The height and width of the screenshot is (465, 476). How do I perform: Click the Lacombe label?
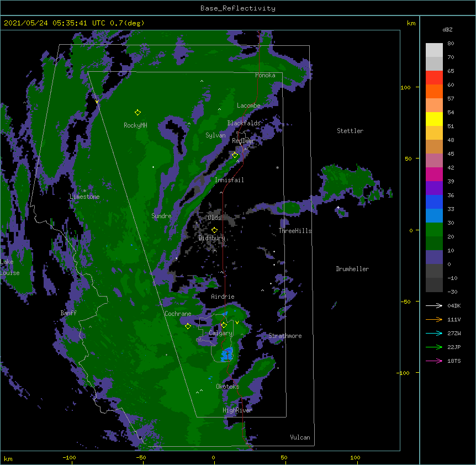pos(248,105)
